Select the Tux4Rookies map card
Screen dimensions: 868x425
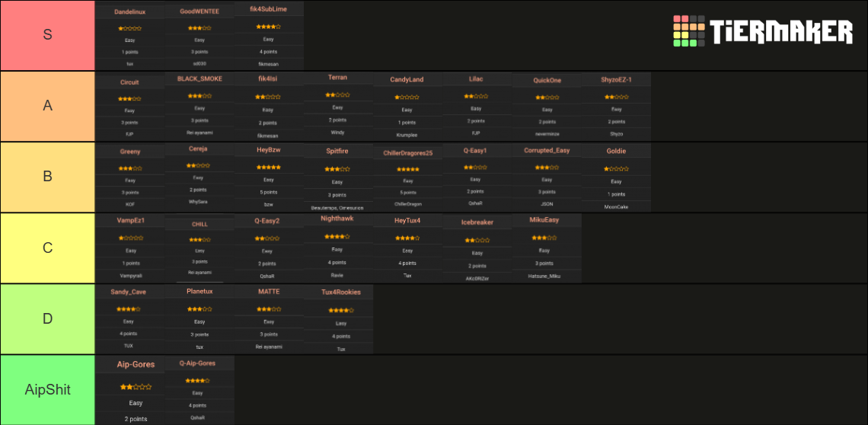tap(339, 319)
